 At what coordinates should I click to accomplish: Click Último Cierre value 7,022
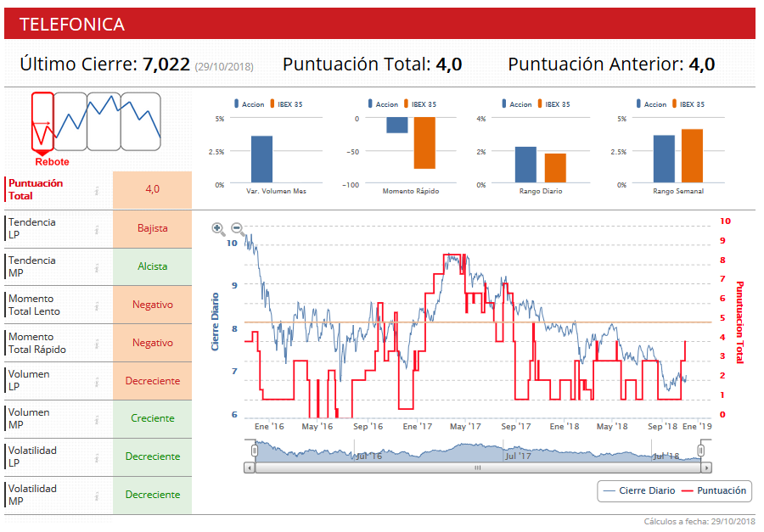[x=166, y=64]
